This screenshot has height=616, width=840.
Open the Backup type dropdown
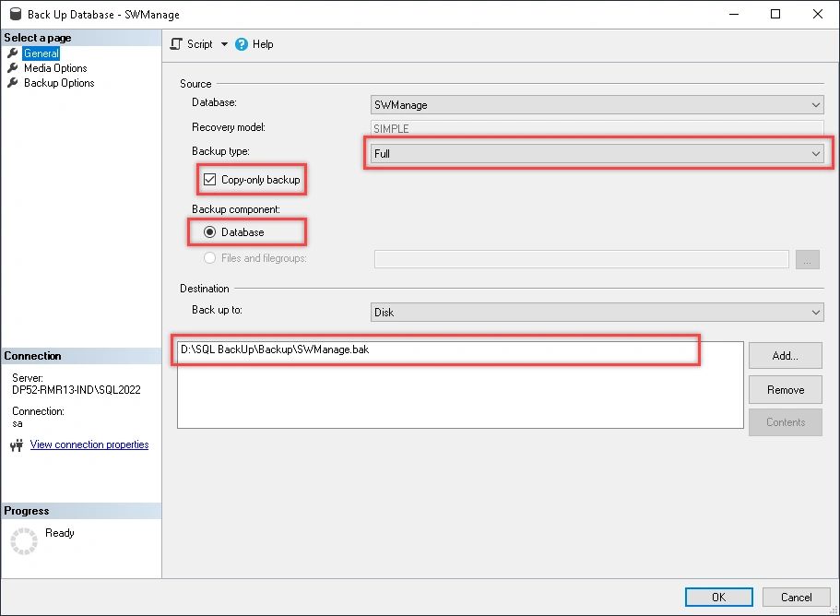[815, 154]
